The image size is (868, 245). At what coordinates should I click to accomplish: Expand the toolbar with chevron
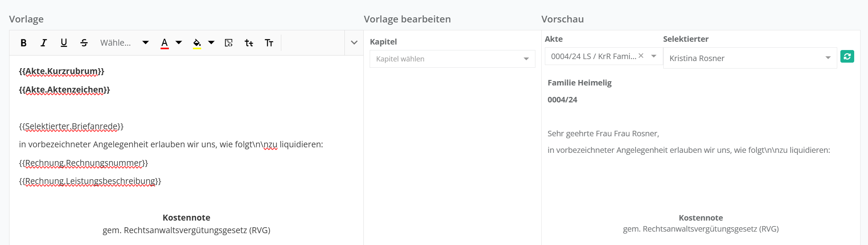click(x=354, y=43)
